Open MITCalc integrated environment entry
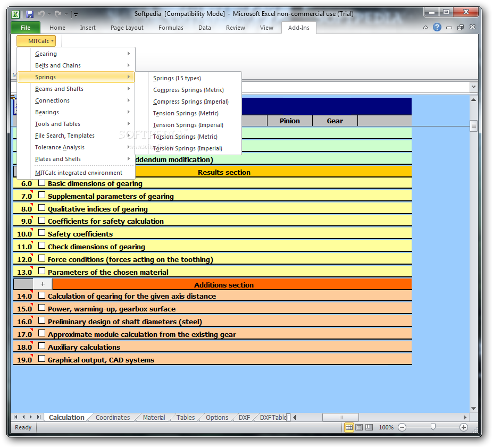 pyautogui.click(x=77, y=173)
